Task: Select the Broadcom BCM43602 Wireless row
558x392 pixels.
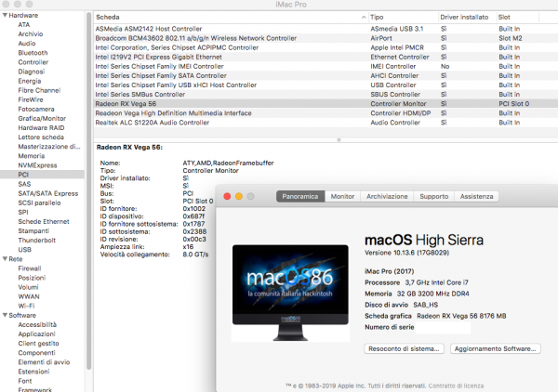Action: coord(325,38)
